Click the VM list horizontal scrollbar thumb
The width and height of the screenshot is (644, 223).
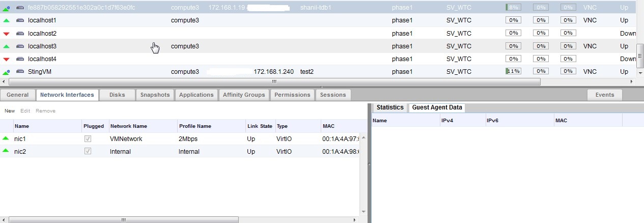[x=274, y=81]
